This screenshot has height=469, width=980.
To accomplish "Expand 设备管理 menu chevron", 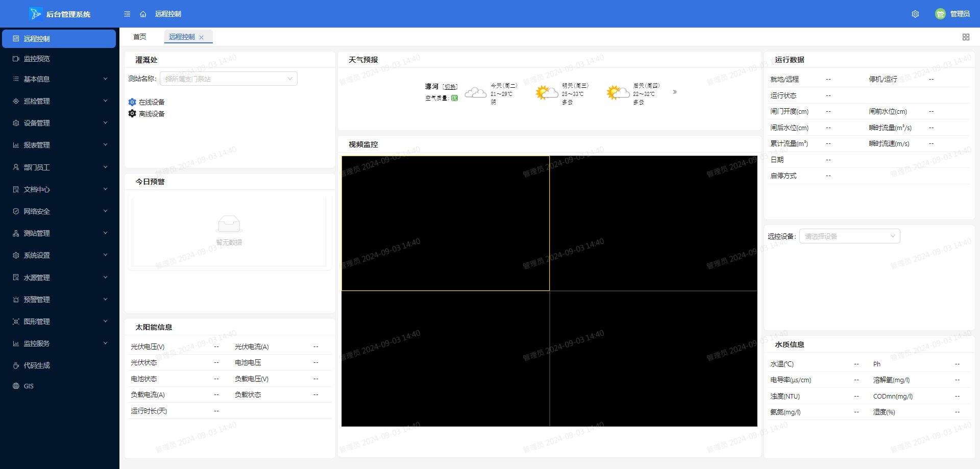I will click(105, 122).
